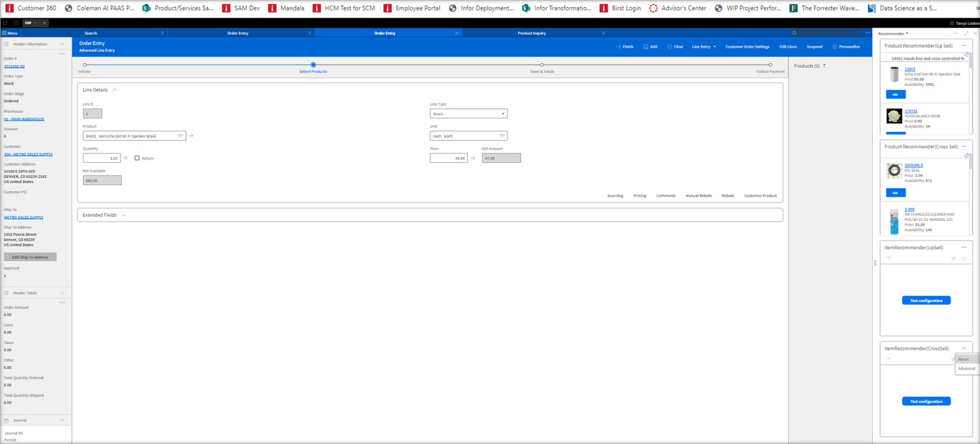Click the Finish icon in the toolbar
Image resolution: width=980 pixels, height=444 pixels.
click(x=618, y=46)
